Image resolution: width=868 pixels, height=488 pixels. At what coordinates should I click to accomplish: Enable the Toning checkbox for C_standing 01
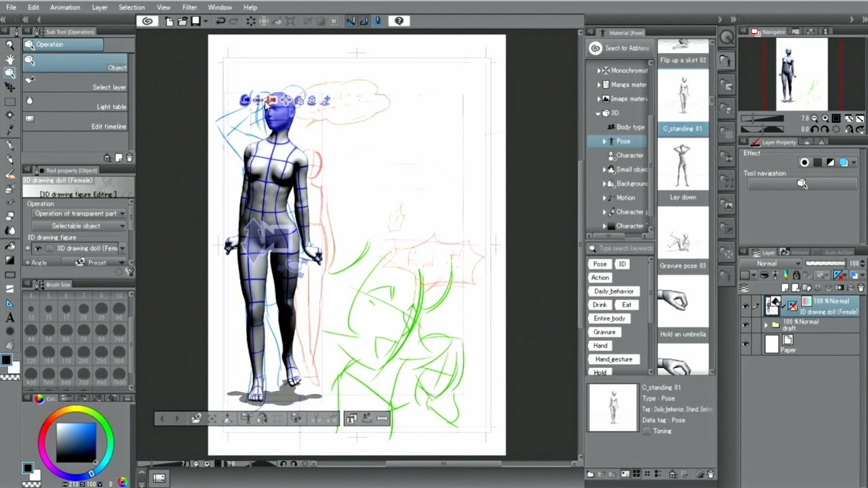(646, 431)
